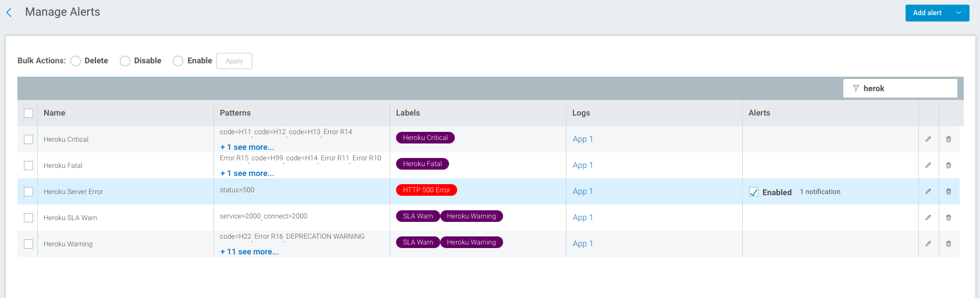Check the Heroku Critical row checkbox

point(28,139)
